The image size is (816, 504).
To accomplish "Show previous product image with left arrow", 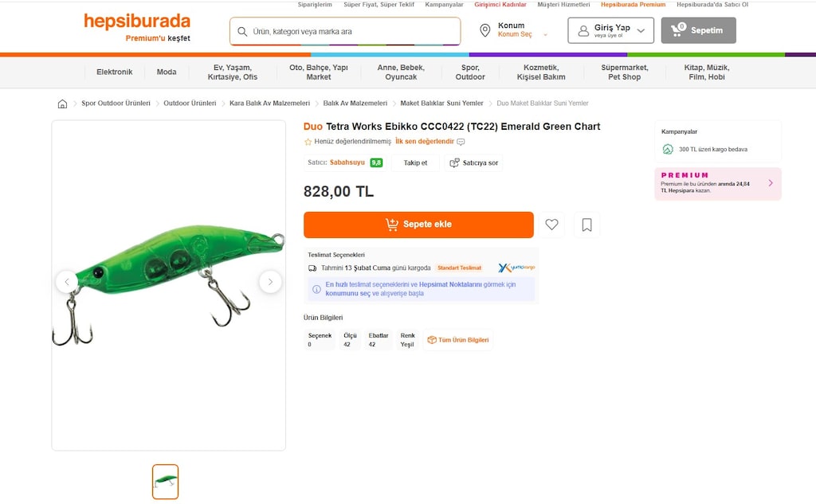I will point(67,282).
